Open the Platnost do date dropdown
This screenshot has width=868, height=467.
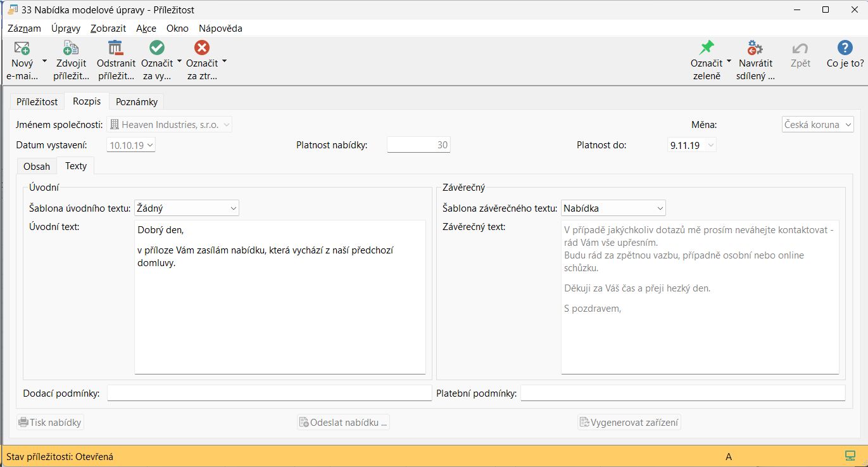(x=710, y=146)
